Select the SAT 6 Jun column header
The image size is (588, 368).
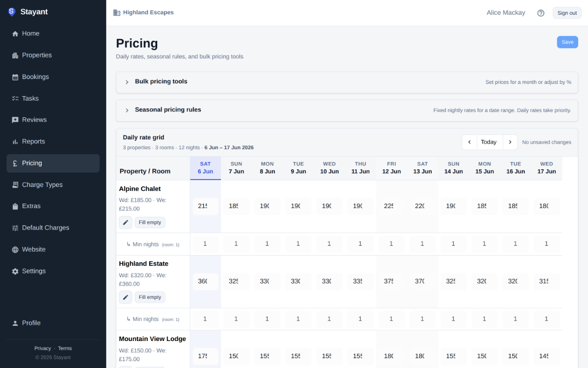205,168
